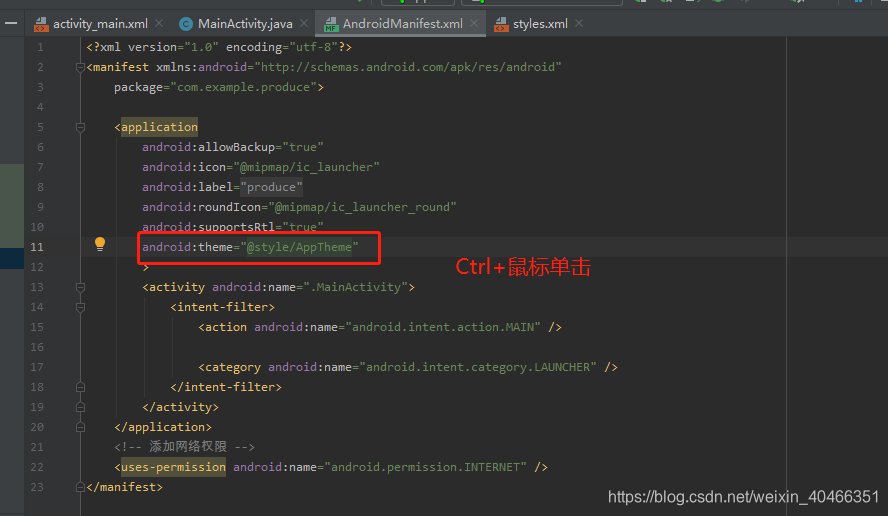Click the .MainActivity activity name
Viewport: 888px width, 516px height.
[x=356, y=287]
